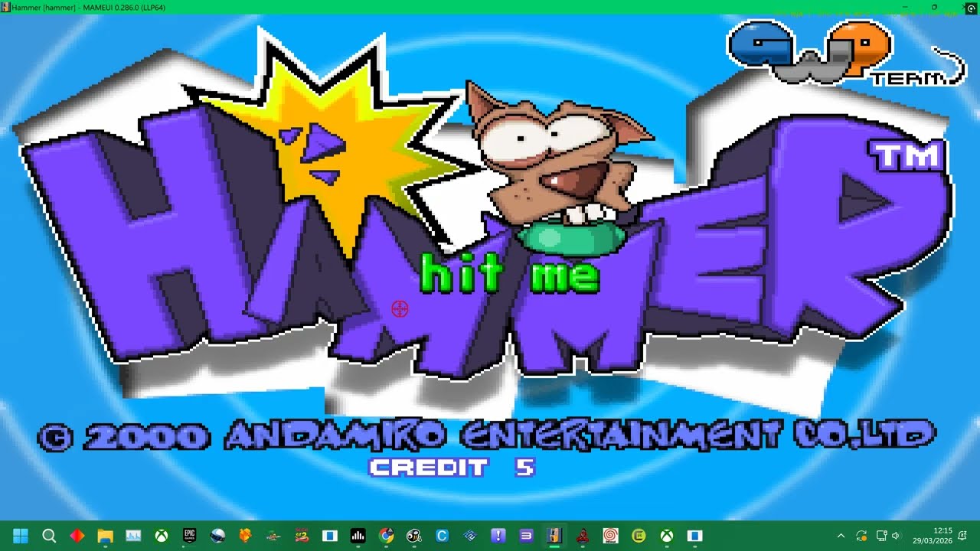Select the active MAME arcade cabinet taskbar icon

pyautogui.click(x=554, y=536)
